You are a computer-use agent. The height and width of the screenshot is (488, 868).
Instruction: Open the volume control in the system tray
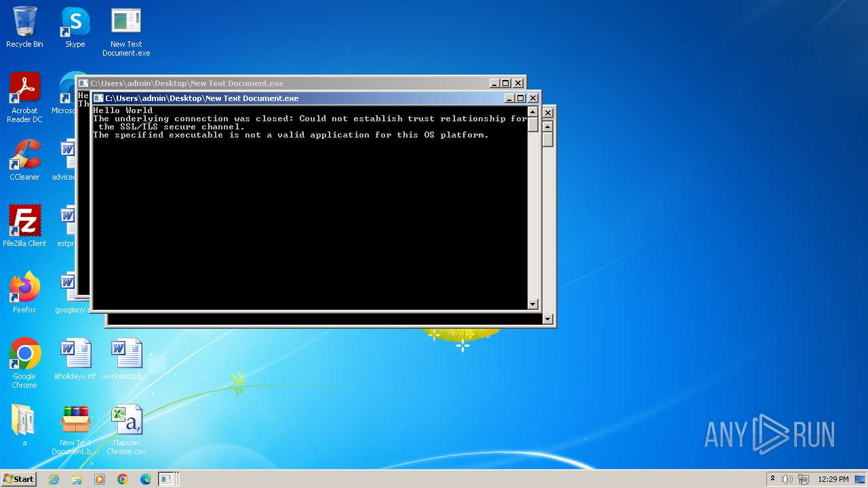click(x=787, y=479)
